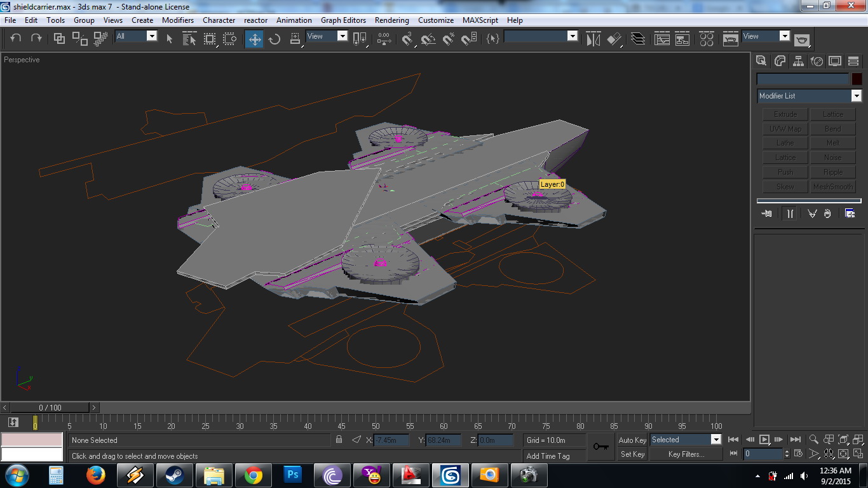Screen dimensions: 868x488
Task: Open the Rendering menu
Action: point(392,20)
